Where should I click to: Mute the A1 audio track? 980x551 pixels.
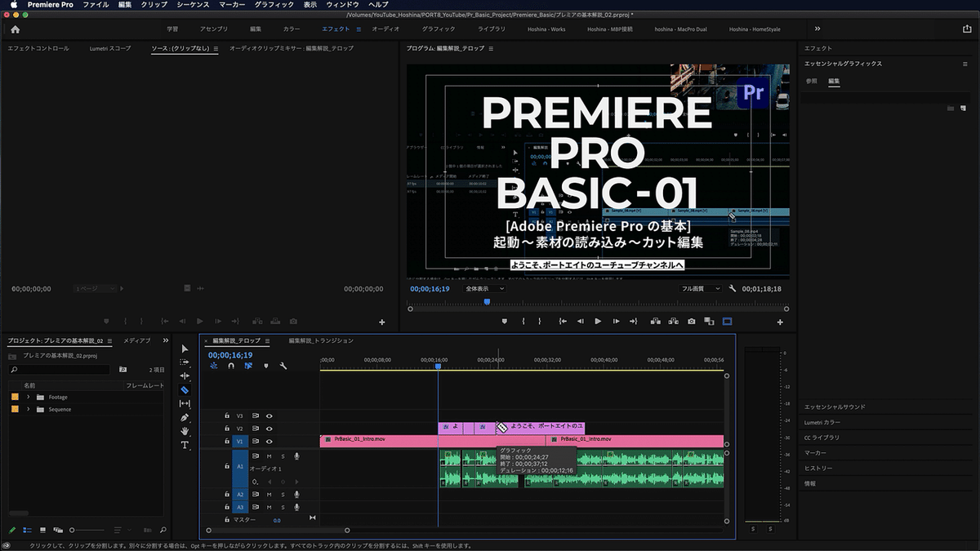coord(269,456)
